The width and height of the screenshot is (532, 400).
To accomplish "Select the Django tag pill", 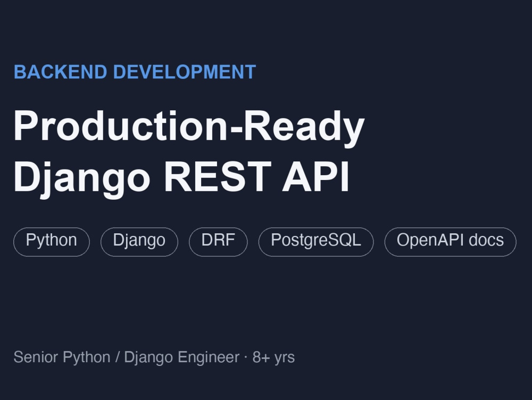I will click(x=139, y=242).
